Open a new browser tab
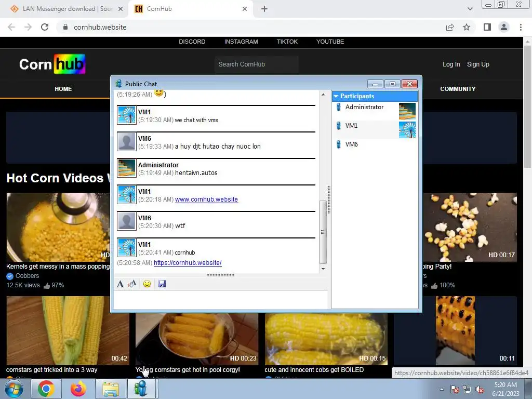The width and height of the screenshot is (532, 399). (264, 9)
